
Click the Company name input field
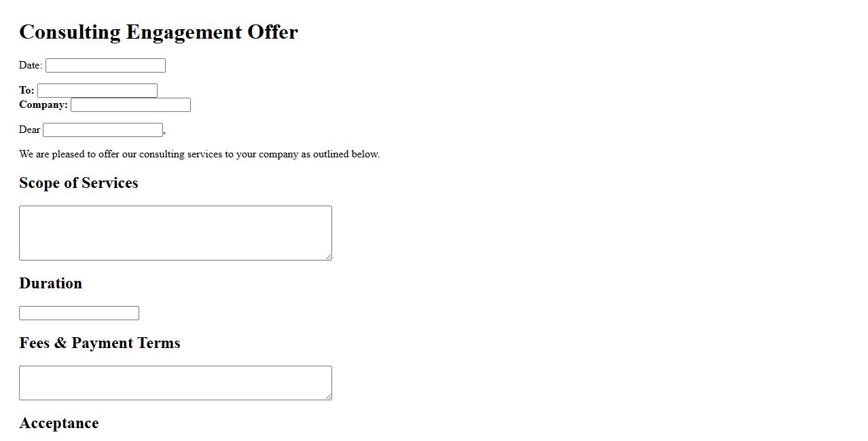click(130, 105)
